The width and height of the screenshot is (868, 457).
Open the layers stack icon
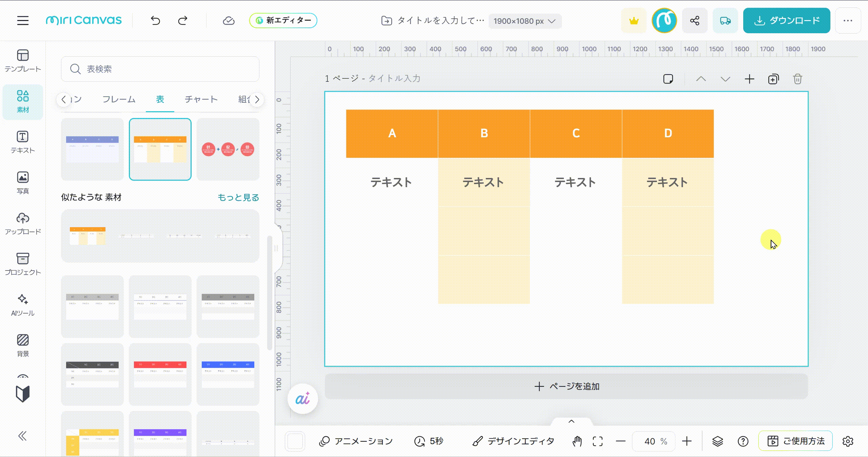pyautogui.click(x=717, y=441)
